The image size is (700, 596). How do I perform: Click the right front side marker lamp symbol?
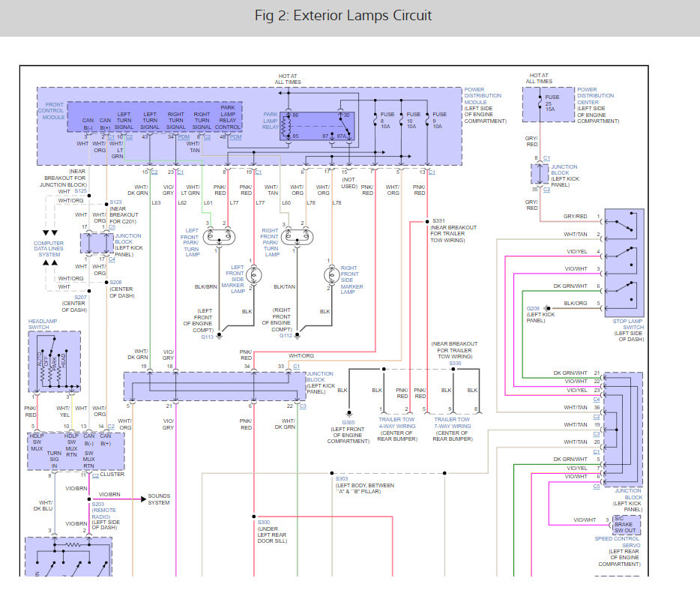pyautogui.click(x=332, y=275)
